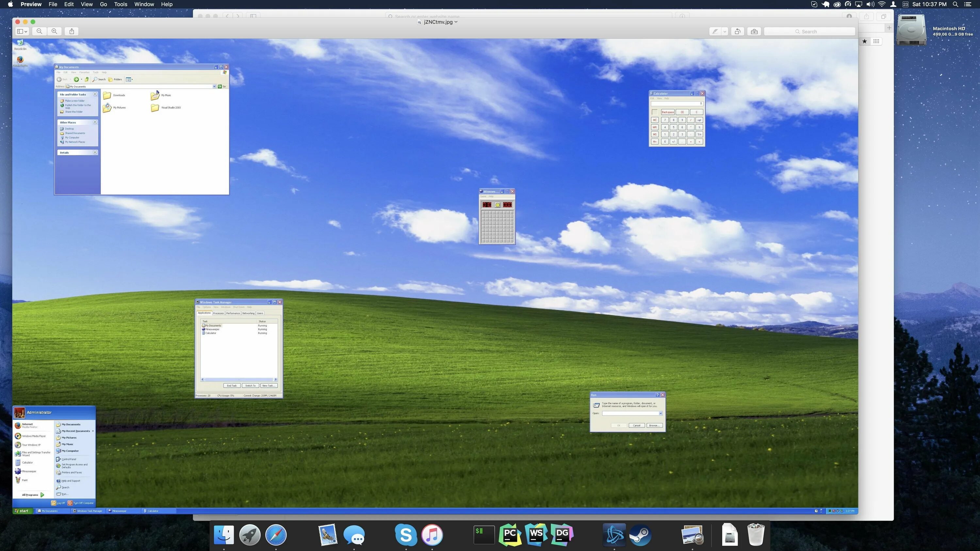The image size is (980, 551).
Task: Open Skype from the Dock
Action: 405,535
